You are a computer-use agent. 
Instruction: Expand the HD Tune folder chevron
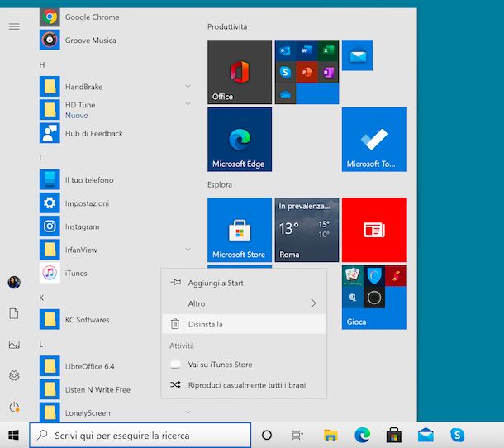[188, 103]
